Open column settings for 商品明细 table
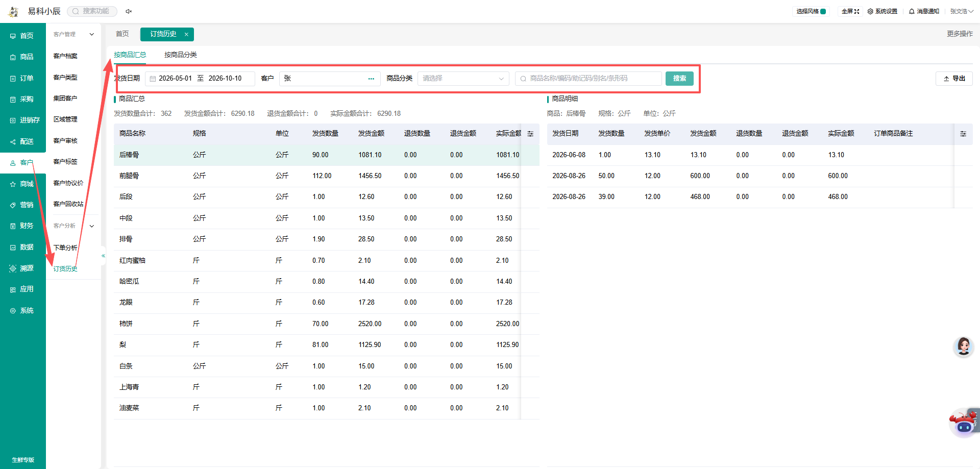Viewport: 980px width, 469px height. pyautogui.click(x=963, y=134)
